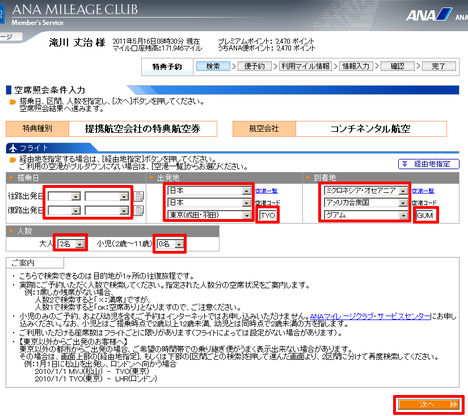Open the 復路出発日 day dropdown

point(107,211)
